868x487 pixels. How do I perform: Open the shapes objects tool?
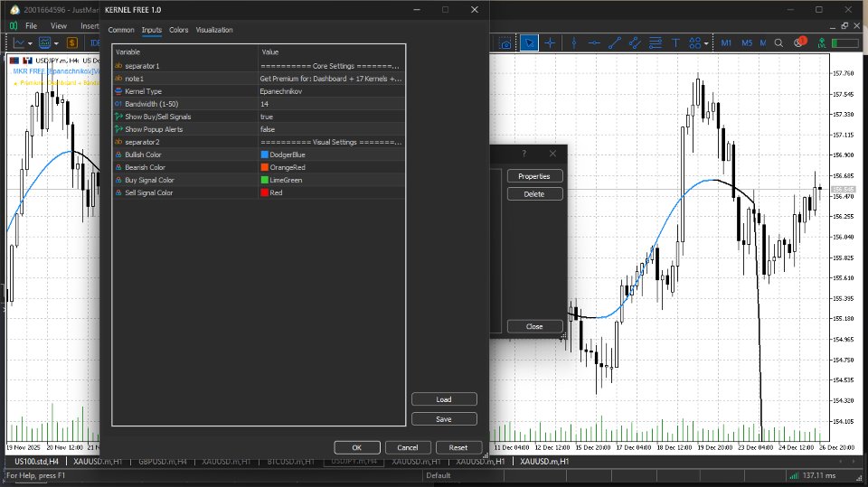[694, 43]
